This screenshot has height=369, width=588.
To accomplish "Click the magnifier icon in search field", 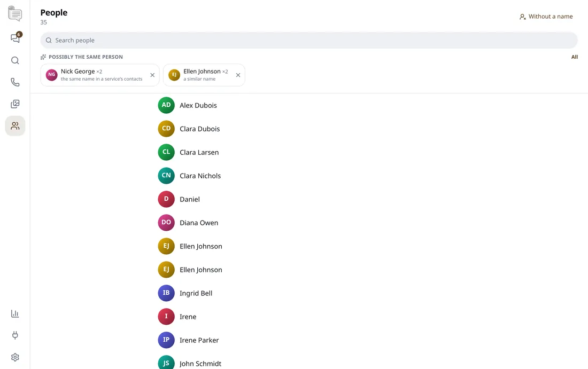I will pos(49,40).
